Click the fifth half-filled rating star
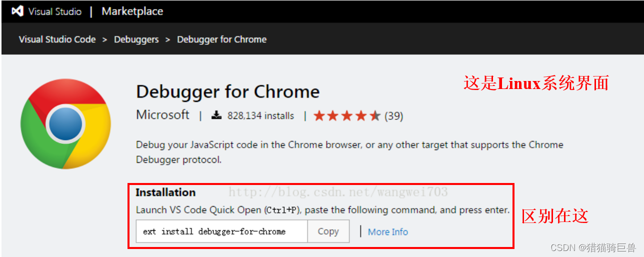The image size is (644, 257). pyautogui.click(x=375, y=116)
